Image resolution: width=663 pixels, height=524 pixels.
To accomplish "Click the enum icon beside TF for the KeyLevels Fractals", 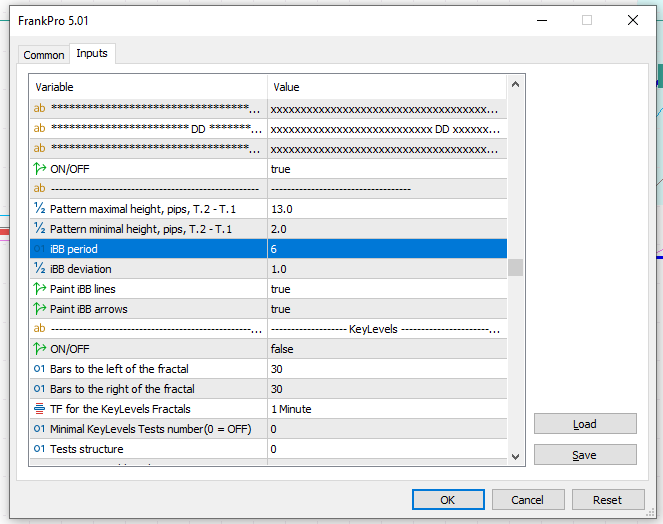I will click(40, 409).
